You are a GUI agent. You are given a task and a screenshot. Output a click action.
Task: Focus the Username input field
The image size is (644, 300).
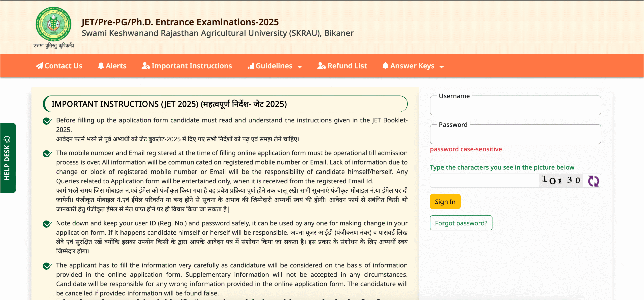point(515,106)
